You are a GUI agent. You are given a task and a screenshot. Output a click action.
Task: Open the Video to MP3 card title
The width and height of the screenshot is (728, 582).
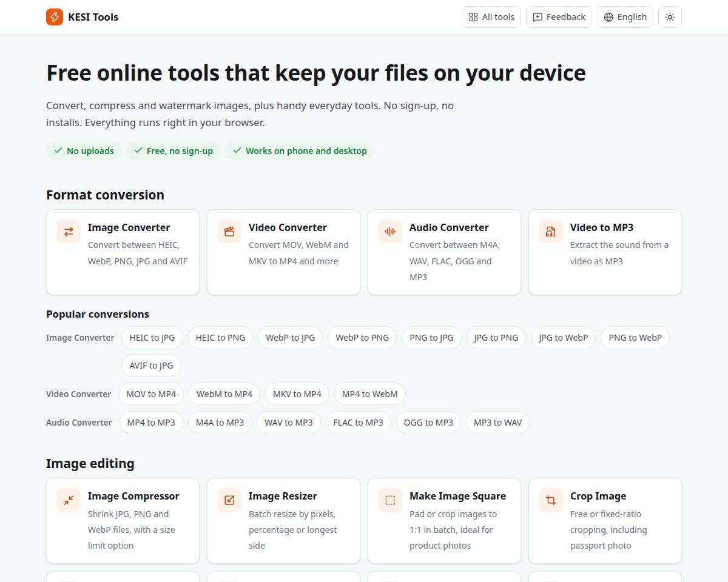(602, 227)
